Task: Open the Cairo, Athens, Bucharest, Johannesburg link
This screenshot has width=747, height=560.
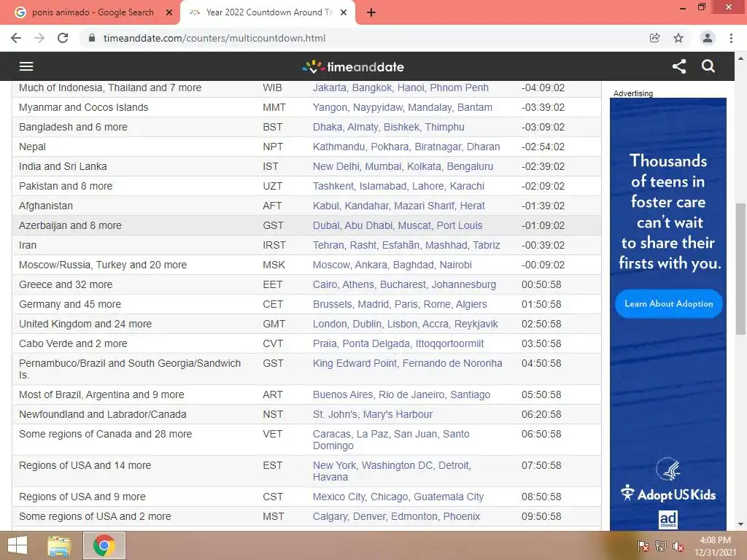Action: (404, 285)
